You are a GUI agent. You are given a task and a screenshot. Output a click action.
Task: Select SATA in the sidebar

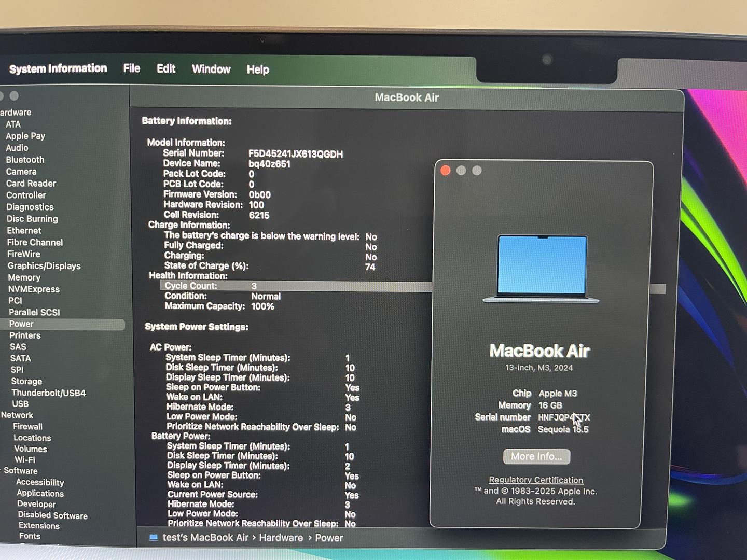(21, 358)
